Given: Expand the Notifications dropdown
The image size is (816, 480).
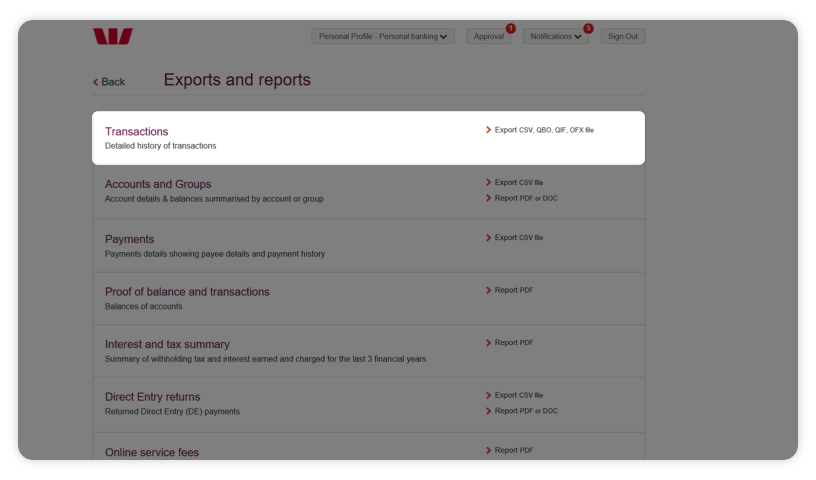Looking at the screenshot, I should click(555, 36).
